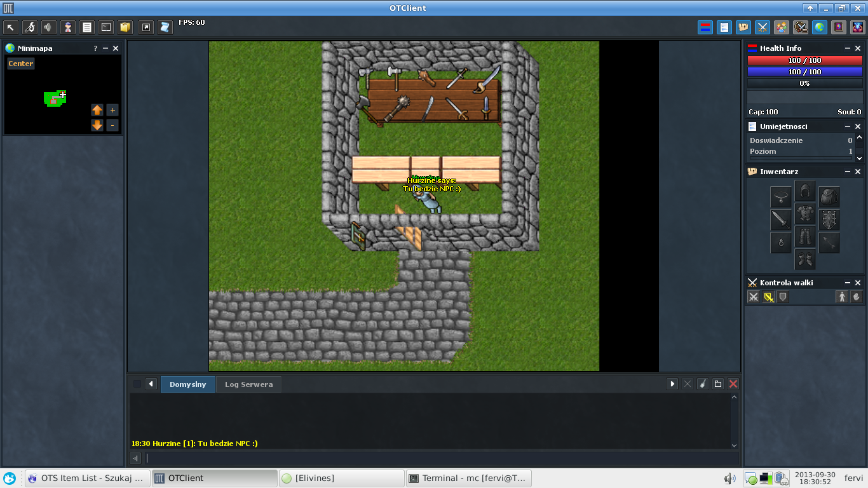This screenshot has height=488, width=868.
Task: Toggle stand mode in Kontrola walki
Action: point(841,297)
